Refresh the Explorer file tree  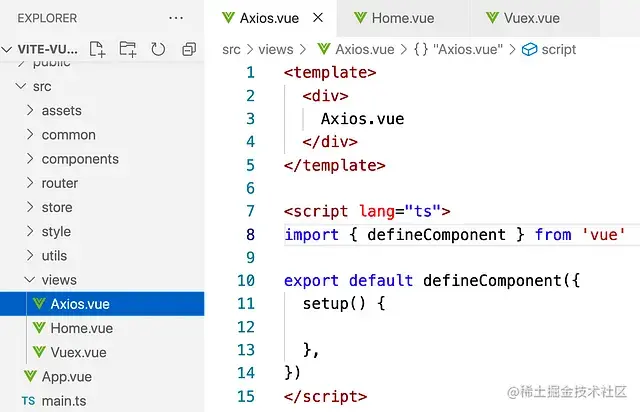[x=158, y=49]
